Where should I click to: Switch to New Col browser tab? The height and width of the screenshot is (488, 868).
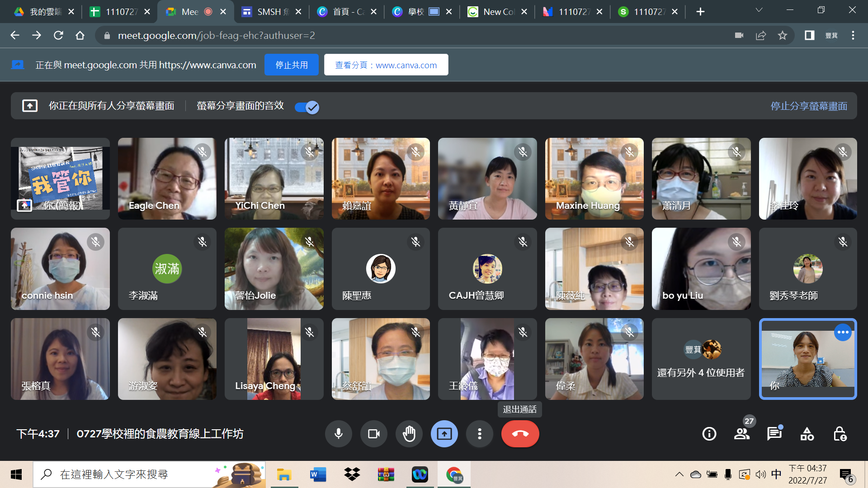pyautogui.click(x=497, y=12)
